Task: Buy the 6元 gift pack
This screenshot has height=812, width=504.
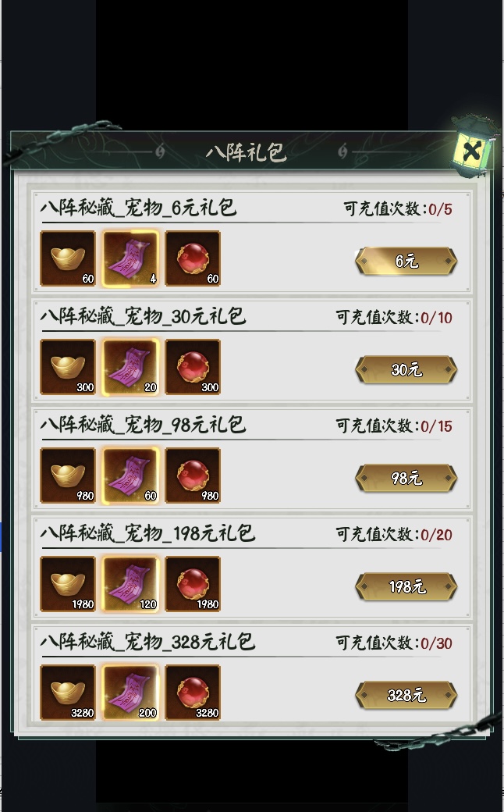Action: [406, 261]
